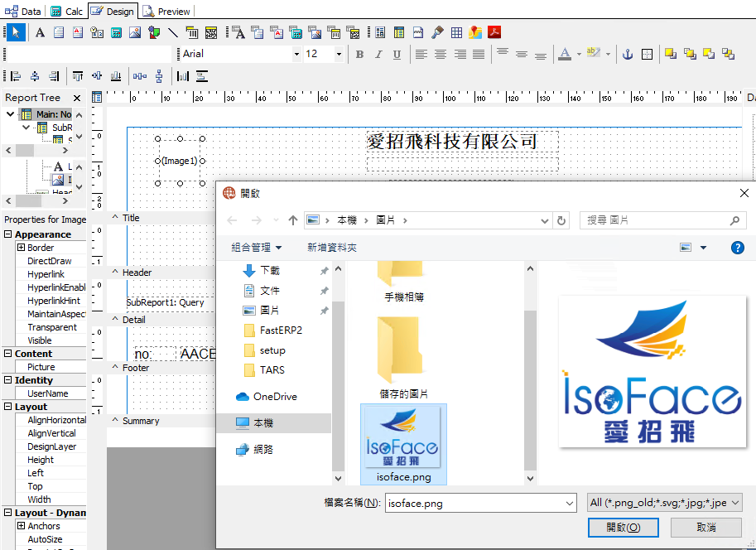Open the Arial font name dropdown

coord(296,54)
